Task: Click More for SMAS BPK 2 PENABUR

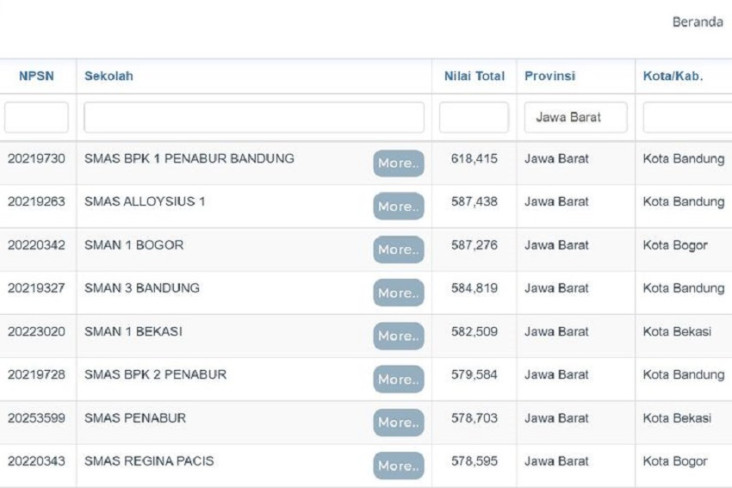Action: coord(399,379)
